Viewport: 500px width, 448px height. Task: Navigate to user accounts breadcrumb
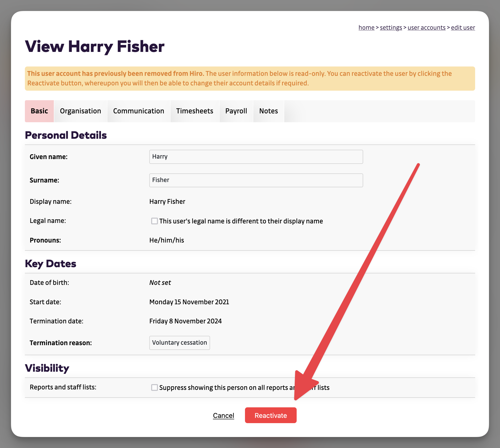pyautogui.click(x=426, y=28)
